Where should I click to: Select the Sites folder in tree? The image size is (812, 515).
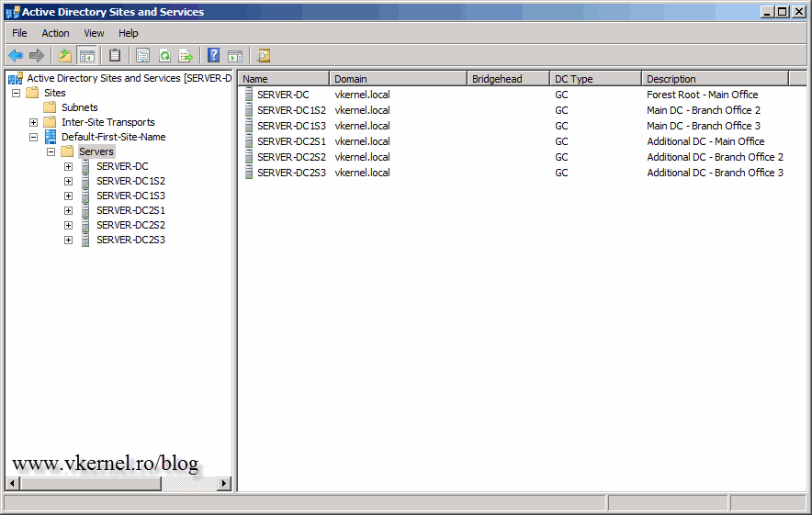55,93
